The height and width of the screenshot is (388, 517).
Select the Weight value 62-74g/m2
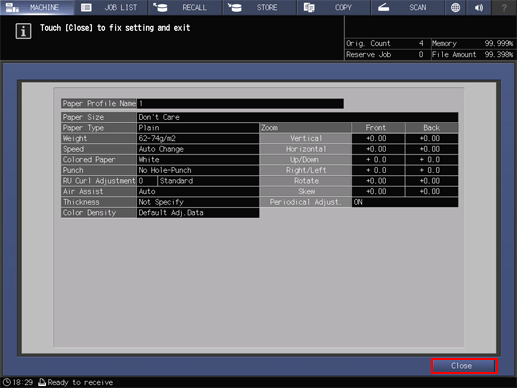(x=198, y=138)
